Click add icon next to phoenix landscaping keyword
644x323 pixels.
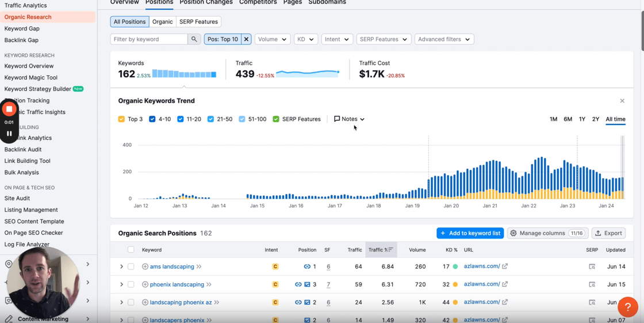click(x=145, y=284)
